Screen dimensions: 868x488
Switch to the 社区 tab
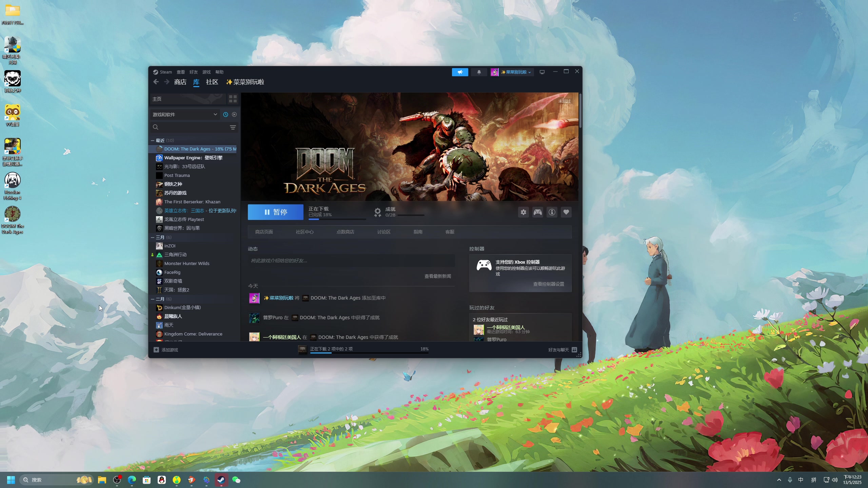tap(212, 82)
